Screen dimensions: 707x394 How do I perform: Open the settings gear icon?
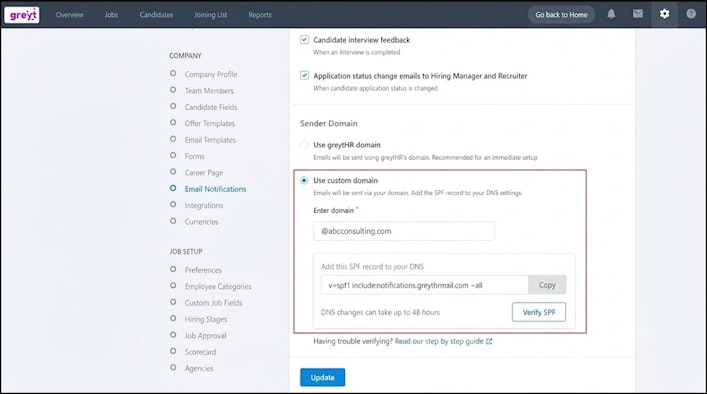[664, 14]
